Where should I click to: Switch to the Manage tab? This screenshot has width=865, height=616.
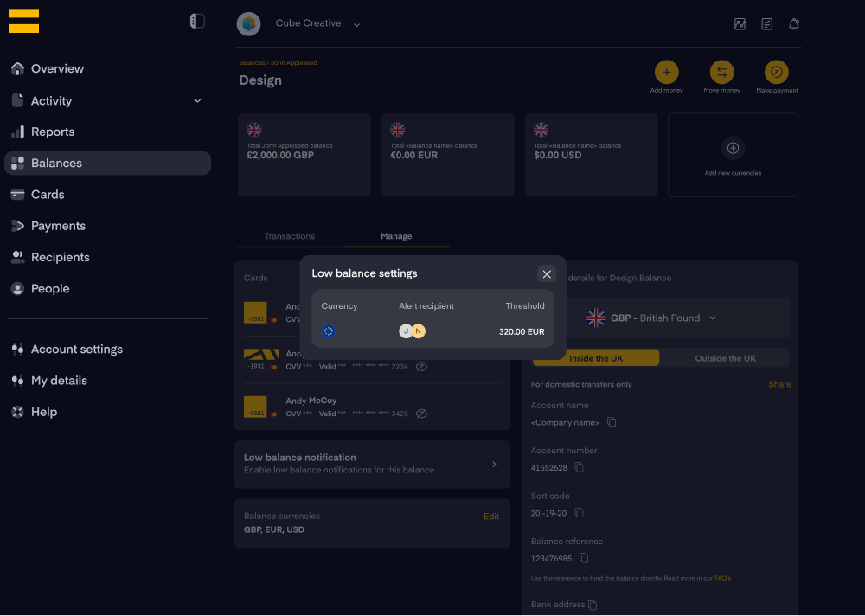pyautogui.click(x=396, y=236)
